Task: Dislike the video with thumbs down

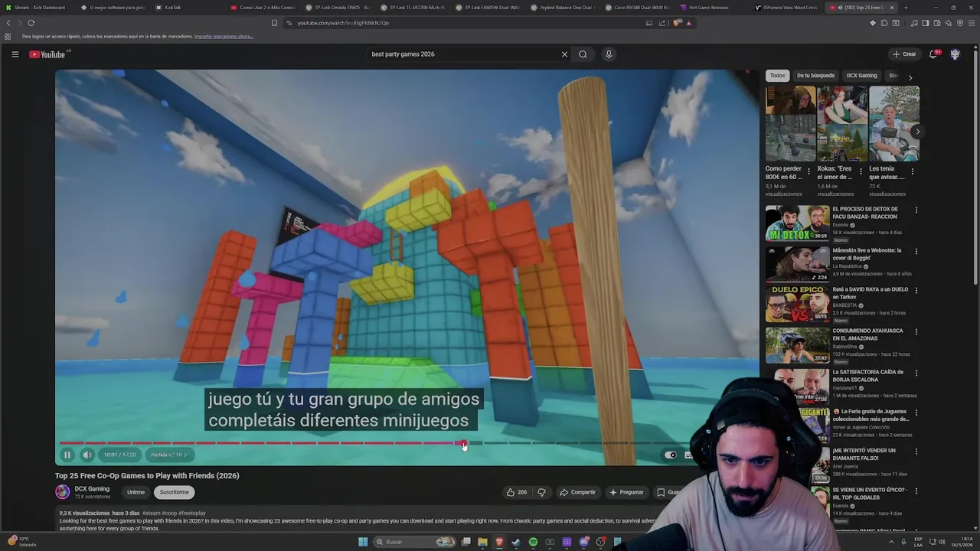Action: (x=541, y=492)
